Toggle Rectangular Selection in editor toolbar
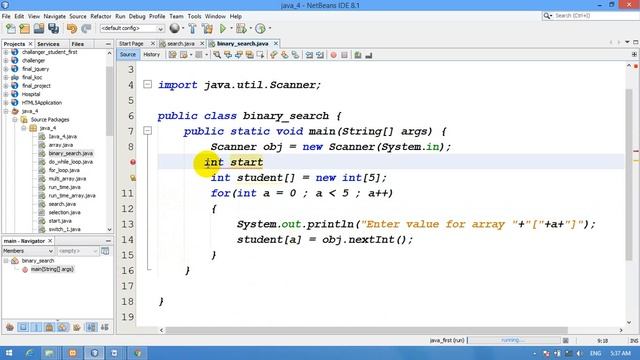The width and height of the screenshot is (640, 360). (260, 55)
